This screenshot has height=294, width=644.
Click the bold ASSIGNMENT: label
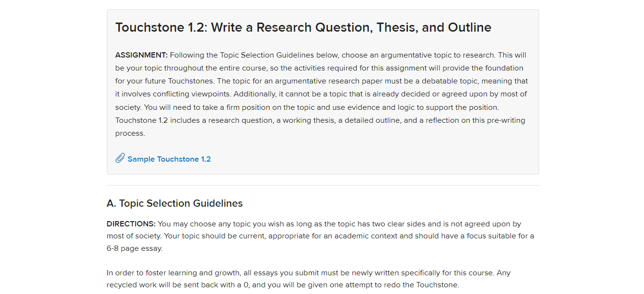pyautogui.click(x=141, y=55)
